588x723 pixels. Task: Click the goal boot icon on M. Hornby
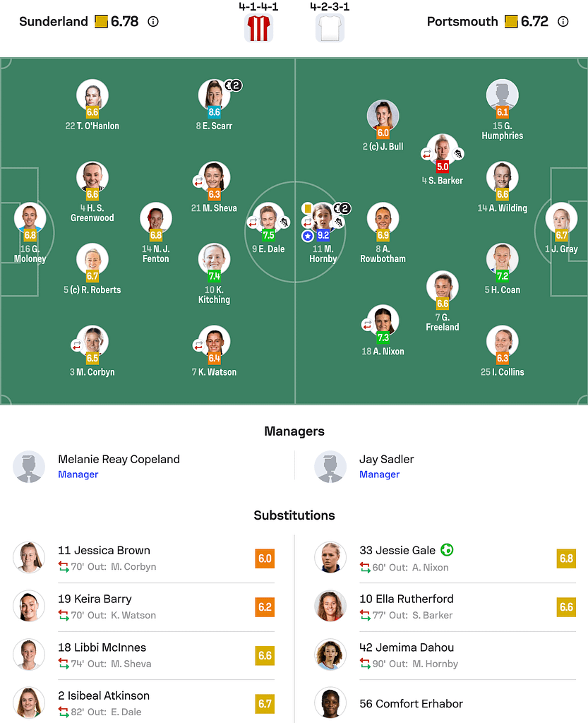(x=338, y=222)
